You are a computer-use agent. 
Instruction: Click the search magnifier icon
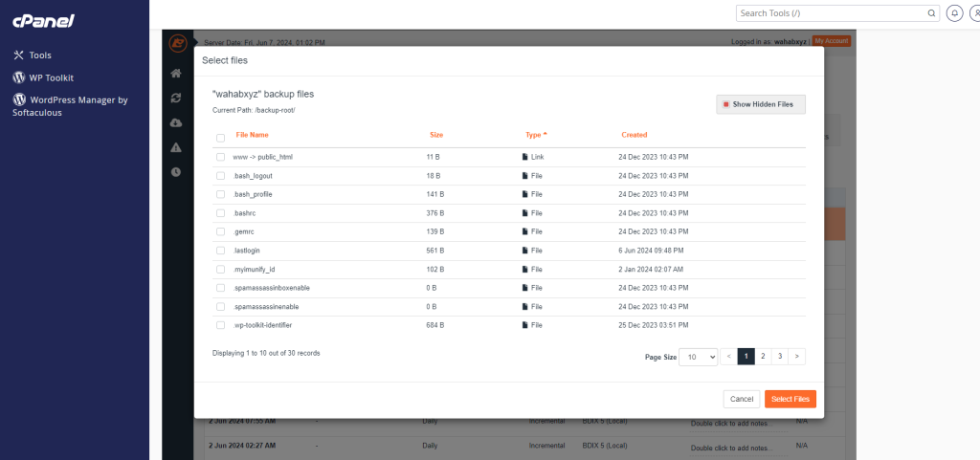pyautogui.click(x=931, y=13)
